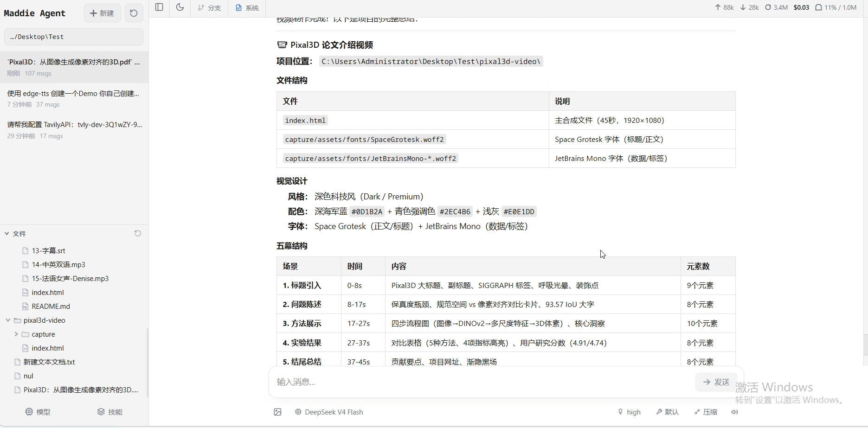Collapse the 文件 files section
Viewport: 868px width, 428px height.
point(15,234)
